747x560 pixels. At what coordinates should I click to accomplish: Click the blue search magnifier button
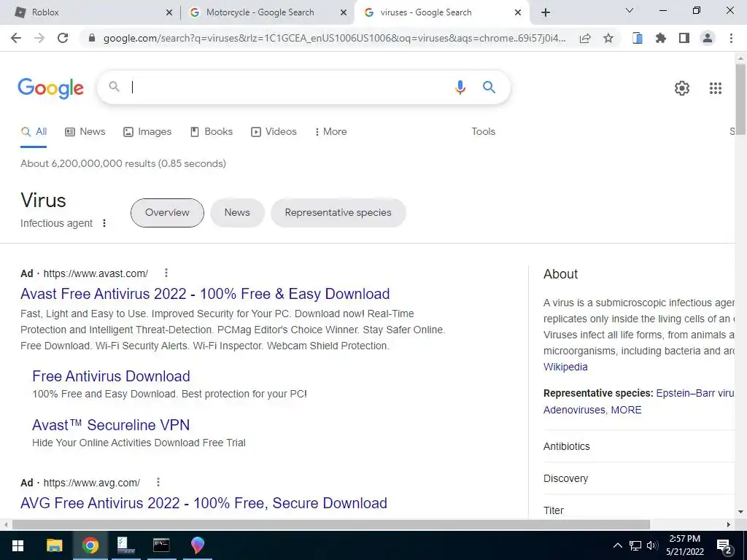[x=489, y=87]
